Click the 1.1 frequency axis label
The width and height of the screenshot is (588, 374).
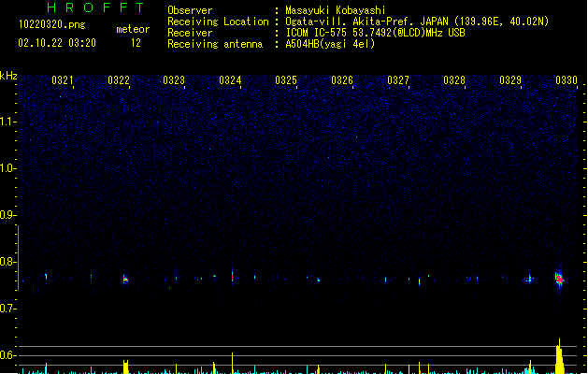[7, 122]
